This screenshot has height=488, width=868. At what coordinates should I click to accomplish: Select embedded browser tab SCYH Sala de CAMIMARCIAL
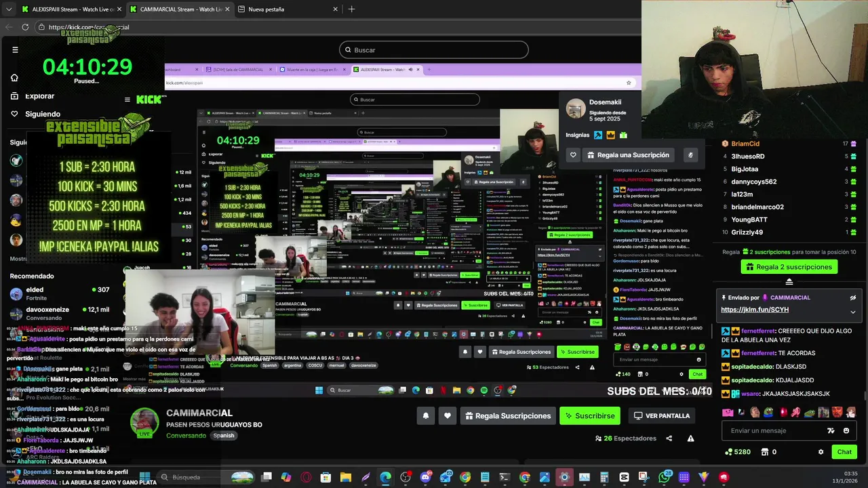click(237, 69)
